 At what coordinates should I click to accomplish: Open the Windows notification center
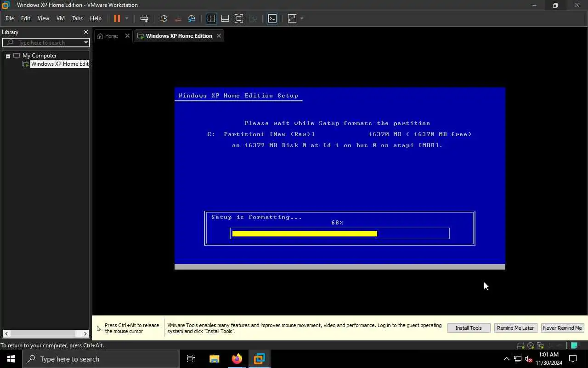[573, 359]
